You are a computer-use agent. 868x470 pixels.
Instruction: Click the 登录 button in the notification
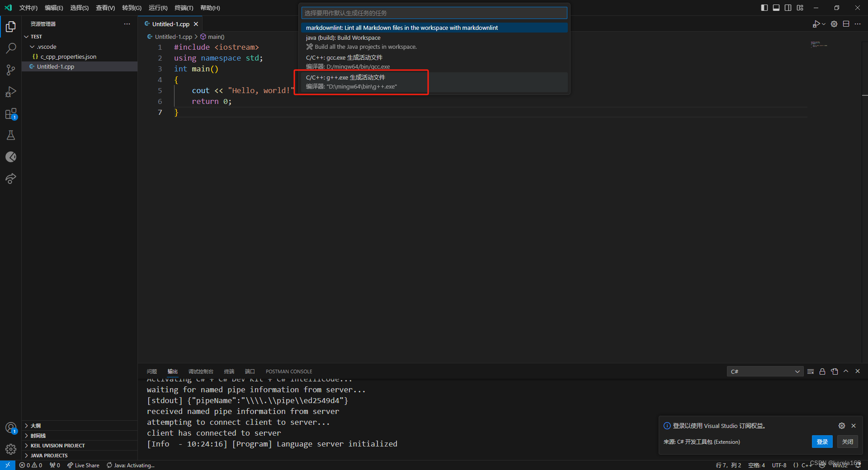tap(822, 442)
